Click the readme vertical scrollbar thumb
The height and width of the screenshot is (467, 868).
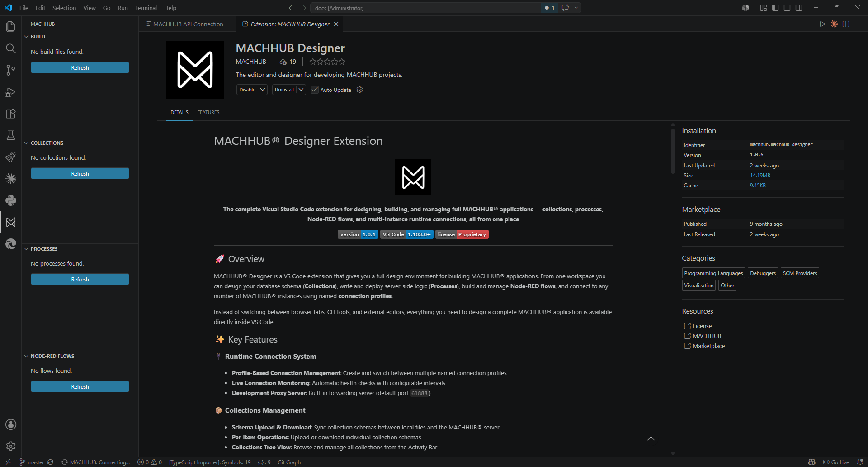[x=673, y=150]
